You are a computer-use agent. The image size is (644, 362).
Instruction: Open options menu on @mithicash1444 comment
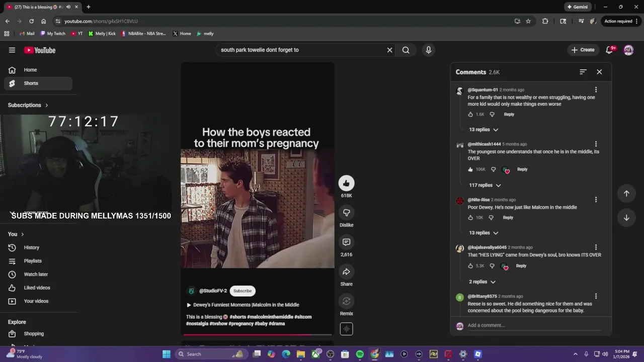pyautogui.click(x=596, y=144)
